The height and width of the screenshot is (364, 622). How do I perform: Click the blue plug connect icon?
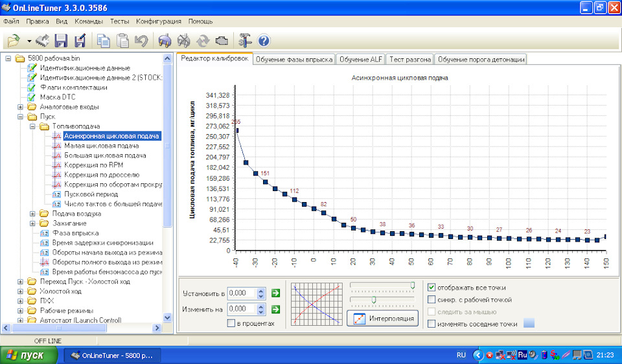tap(165, 41)
